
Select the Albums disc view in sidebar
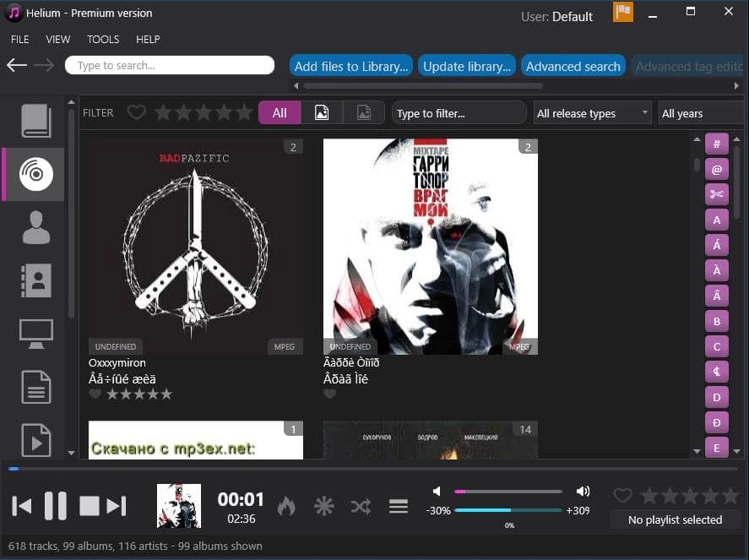coord(35,174)
